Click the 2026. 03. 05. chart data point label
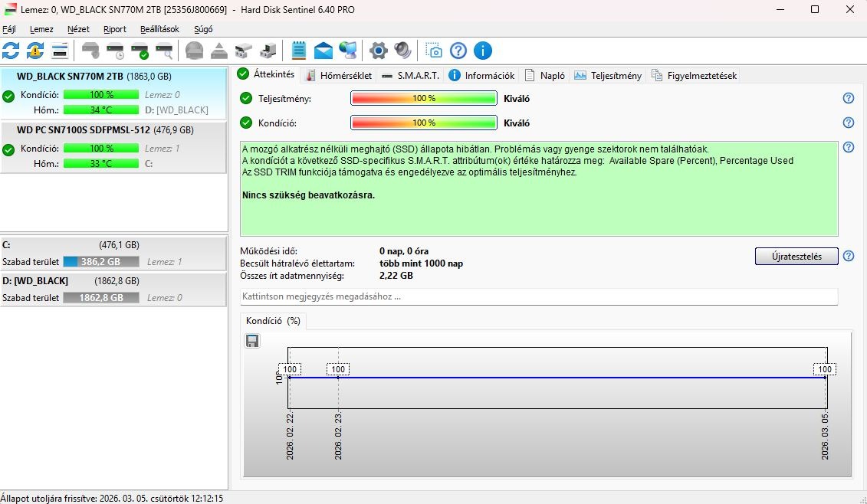The width and height of the screenshot is (867, 504). pos(824,369)
